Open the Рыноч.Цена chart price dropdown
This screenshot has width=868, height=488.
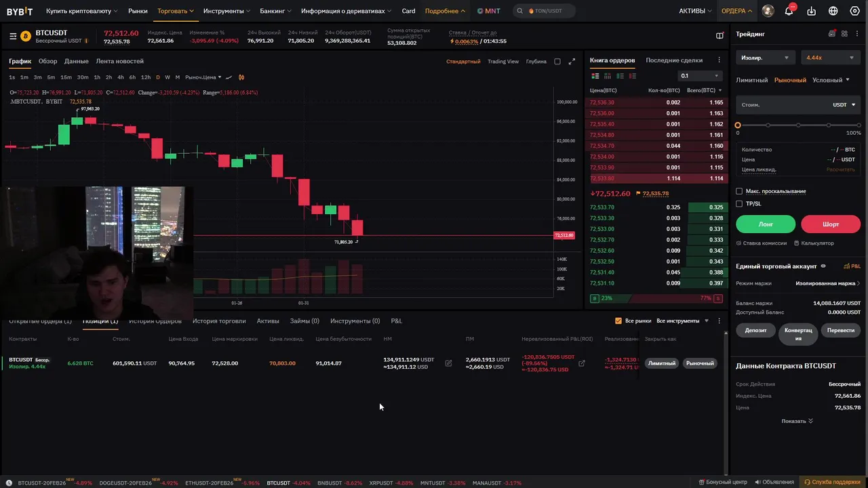coord(203,77)
